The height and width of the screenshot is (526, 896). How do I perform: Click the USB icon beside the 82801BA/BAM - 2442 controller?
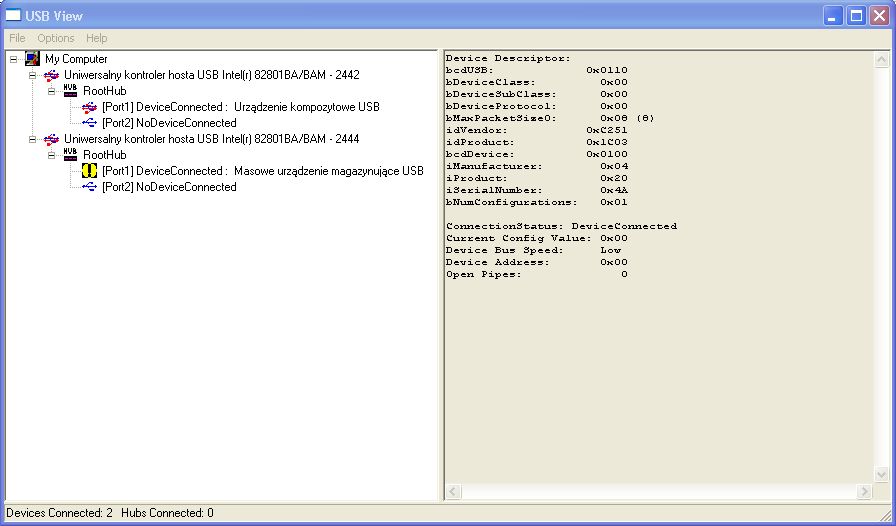pos(51,75)
